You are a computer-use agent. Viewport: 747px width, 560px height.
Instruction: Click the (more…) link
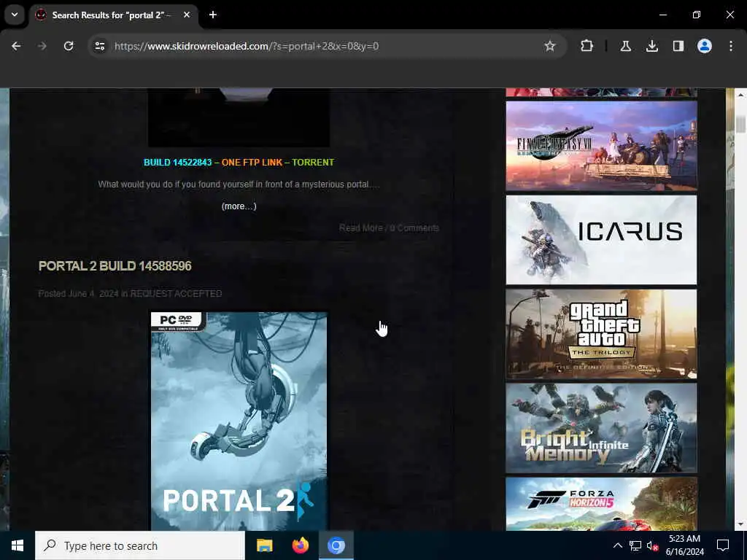click(x=239, y=206)
